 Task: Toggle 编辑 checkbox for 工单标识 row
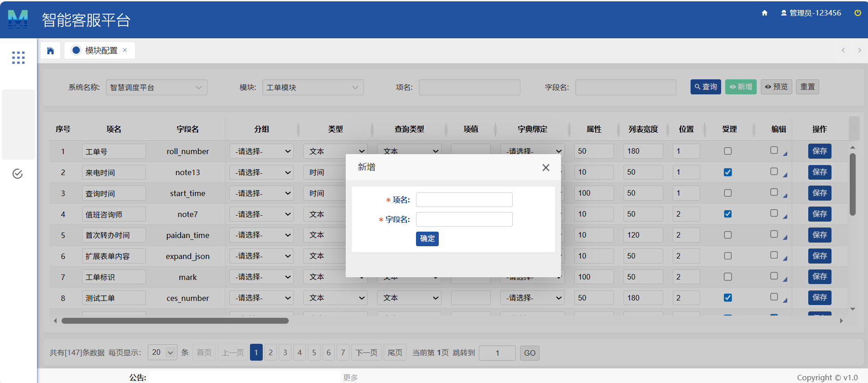pos(774,276)
